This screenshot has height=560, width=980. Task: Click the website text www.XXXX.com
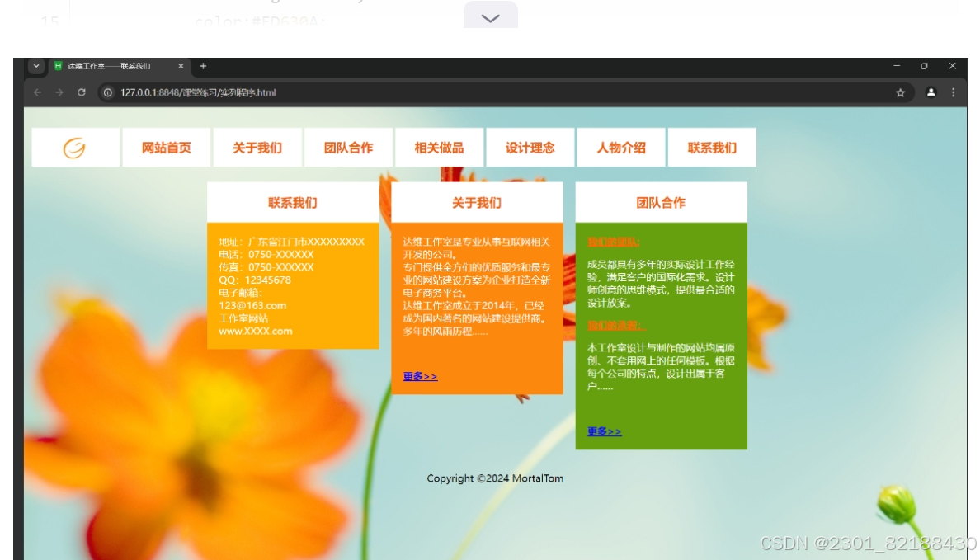tap(256, 332)
